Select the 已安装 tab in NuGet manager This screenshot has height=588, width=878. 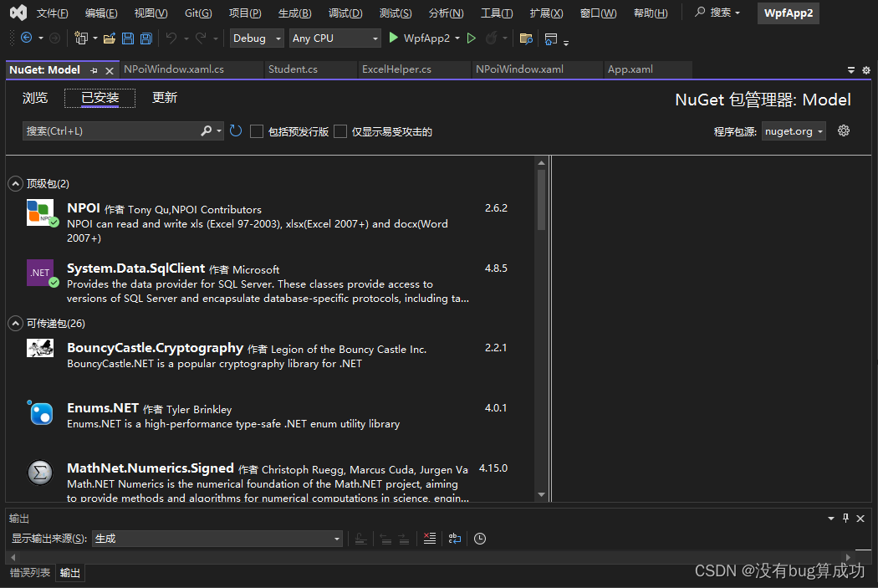tap(100, 98)
